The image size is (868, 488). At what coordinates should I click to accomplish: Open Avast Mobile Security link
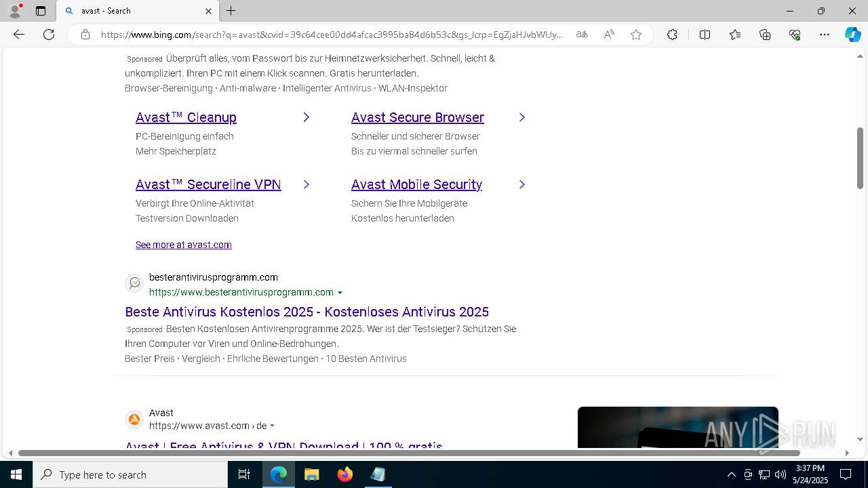pos(416,184)
